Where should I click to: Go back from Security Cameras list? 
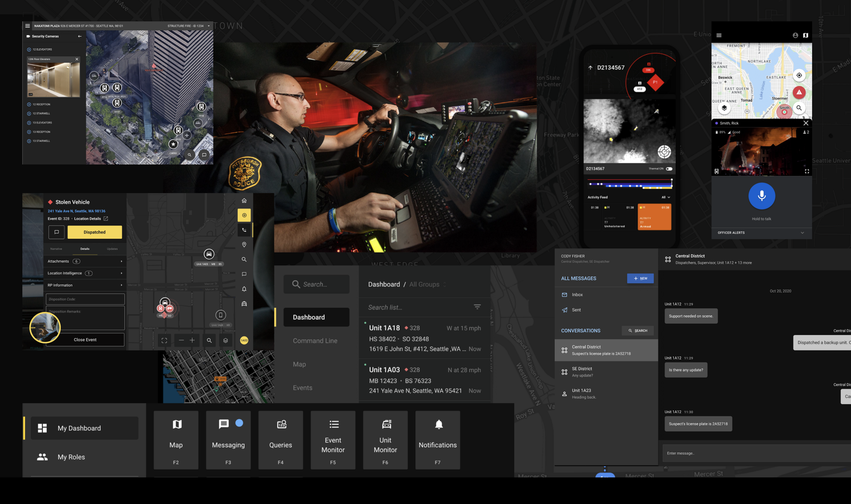[80, 36]
